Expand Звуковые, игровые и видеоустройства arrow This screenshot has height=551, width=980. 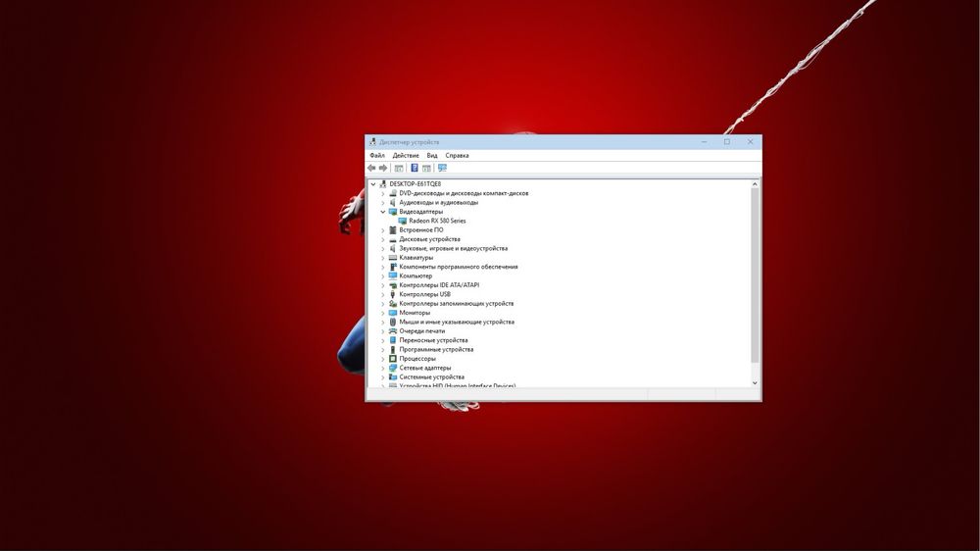pos(383,248)
